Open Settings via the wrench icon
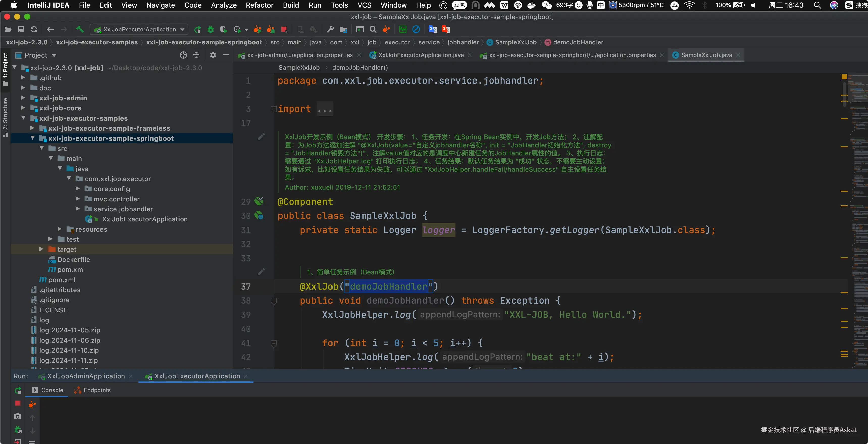The image size is (868, 444). pos(330,30)
